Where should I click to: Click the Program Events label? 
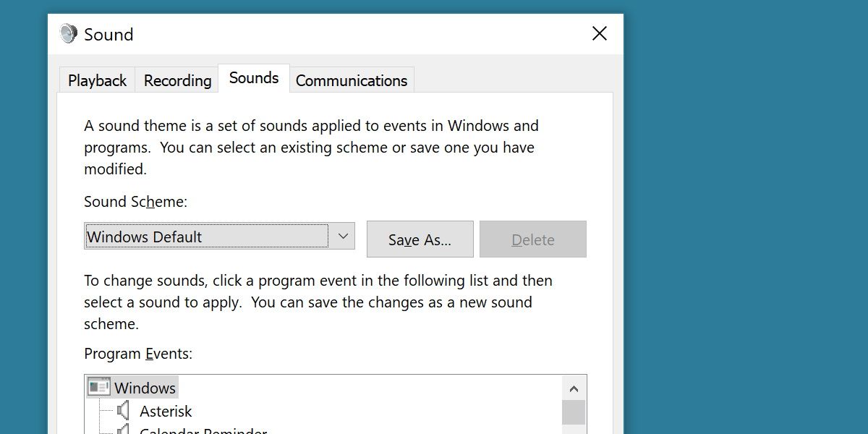138,354
